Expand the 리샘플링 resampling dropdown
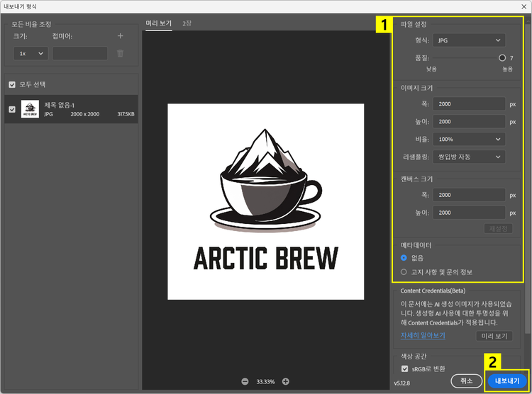 (469, 157)
